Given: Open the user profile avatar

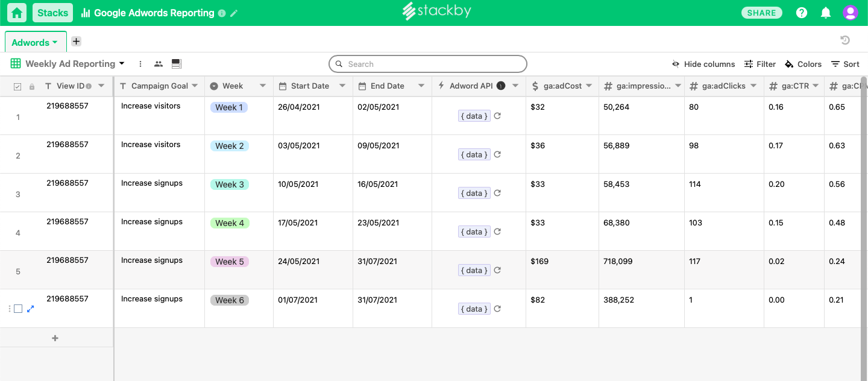Looking at the screenshot, I should point(851,13).
